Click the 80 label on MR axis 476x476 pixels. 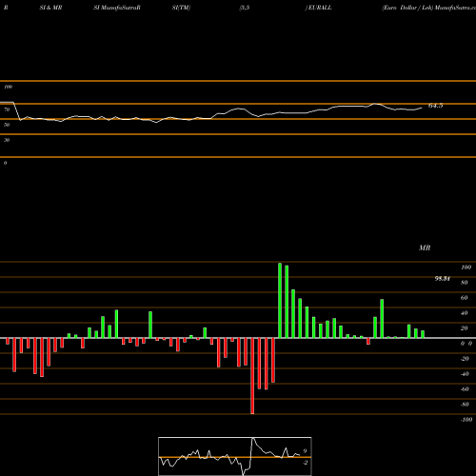click(465, 283)
